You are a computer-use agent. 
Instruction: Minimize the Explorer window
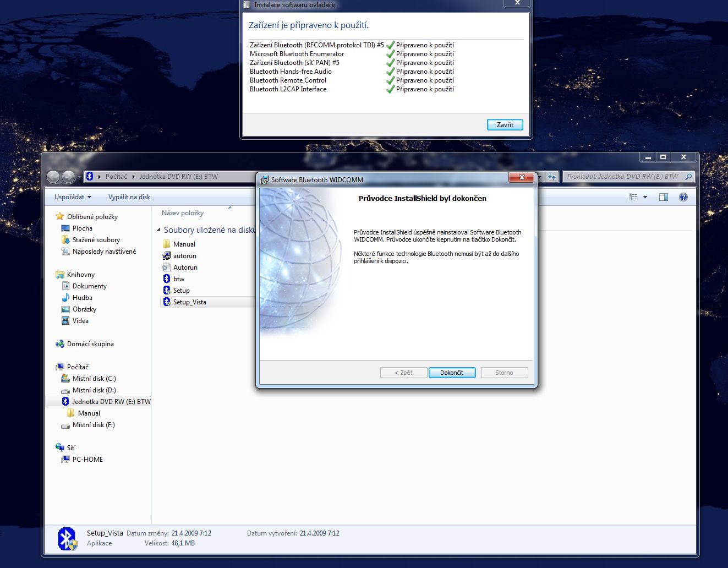click(648, 157)
